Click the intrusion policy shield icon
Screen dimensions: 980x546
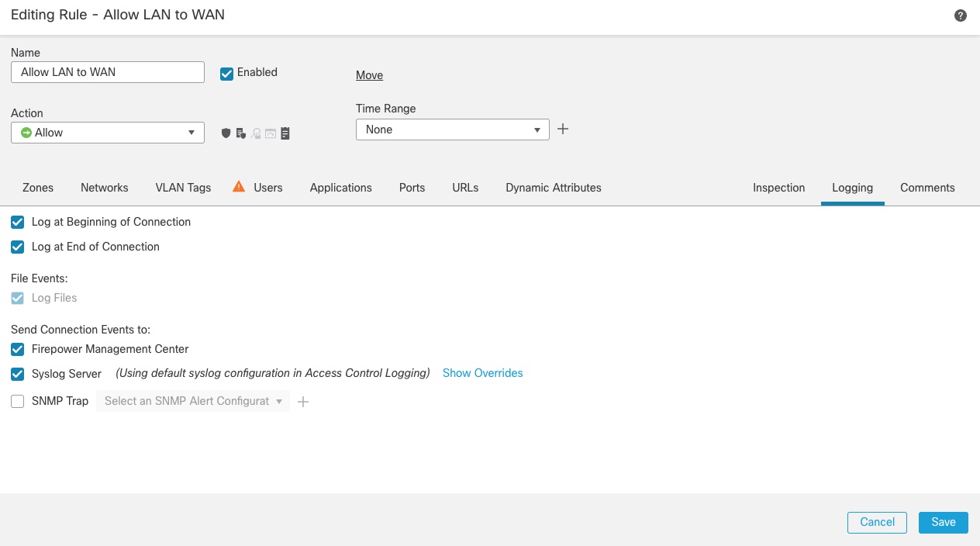(226, 133)
